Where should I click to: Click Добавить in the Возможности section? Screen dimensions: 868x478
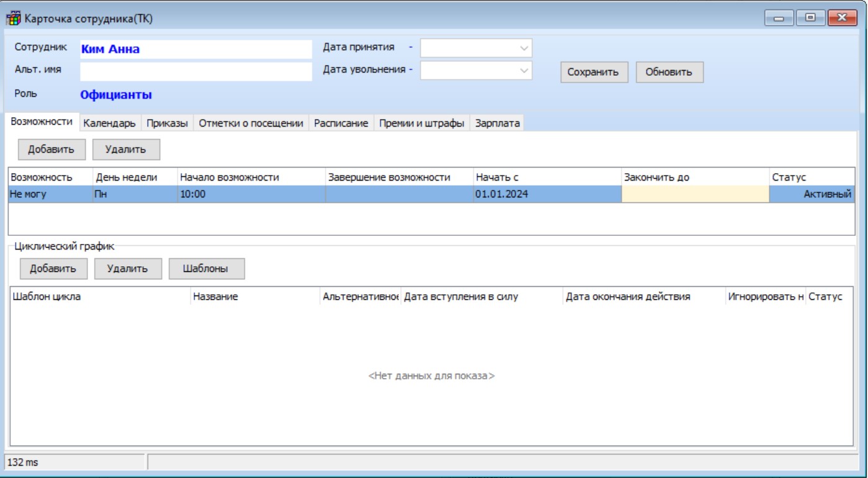click(x=51, y=149)
